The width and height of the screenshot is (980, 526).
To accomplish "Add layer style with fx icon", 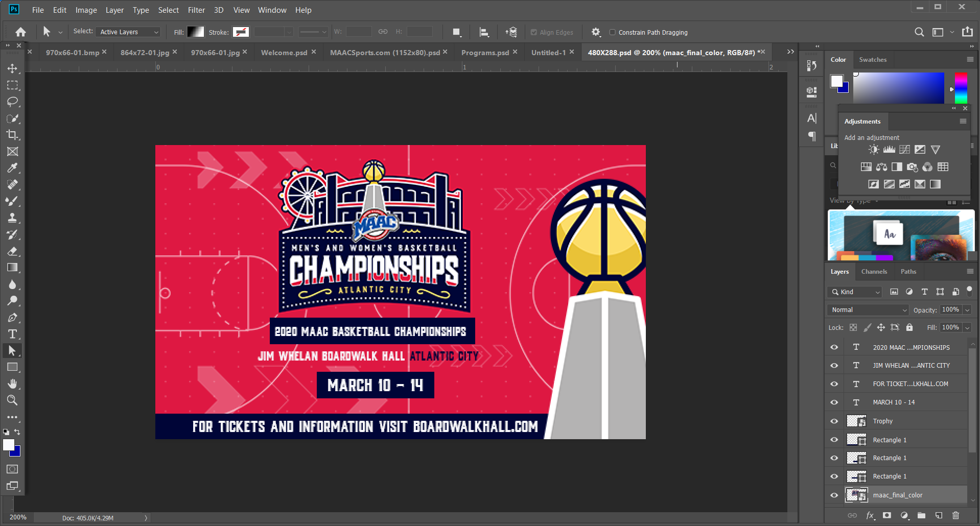I will click(x=870, y=516).
